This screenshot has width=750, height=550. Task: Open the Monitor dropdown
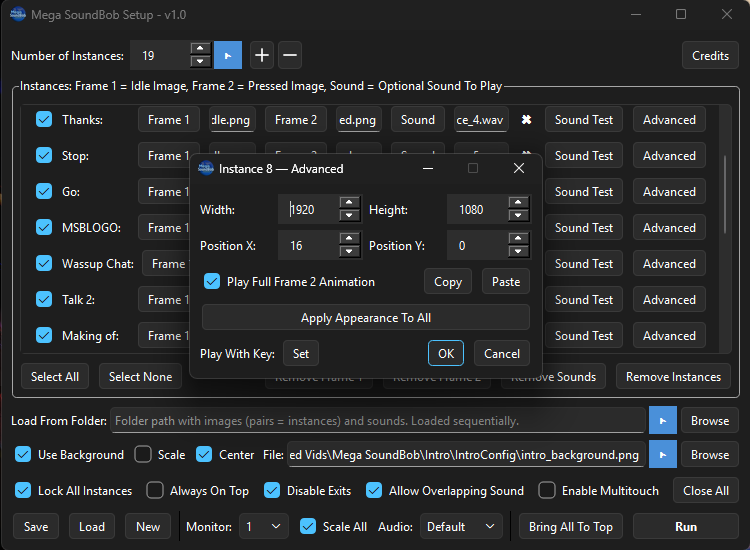coord(264,527)
